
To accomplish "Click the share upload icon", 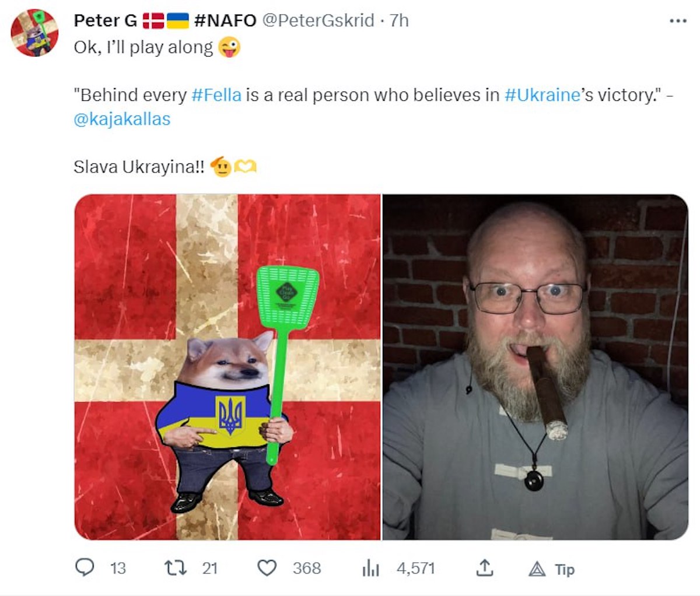I will click(485, 567).
